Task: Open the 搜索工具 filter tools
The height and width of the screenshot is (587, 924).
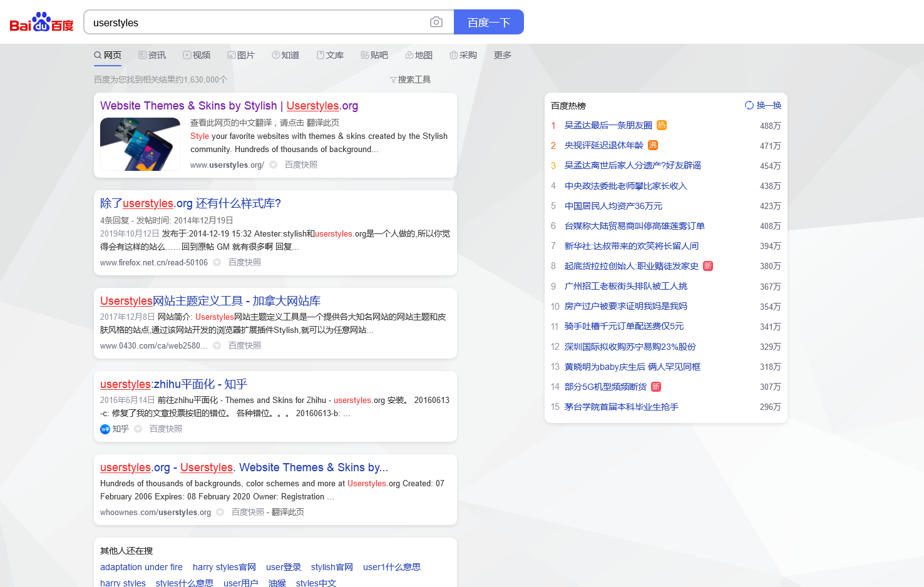Action: [410, 80]
